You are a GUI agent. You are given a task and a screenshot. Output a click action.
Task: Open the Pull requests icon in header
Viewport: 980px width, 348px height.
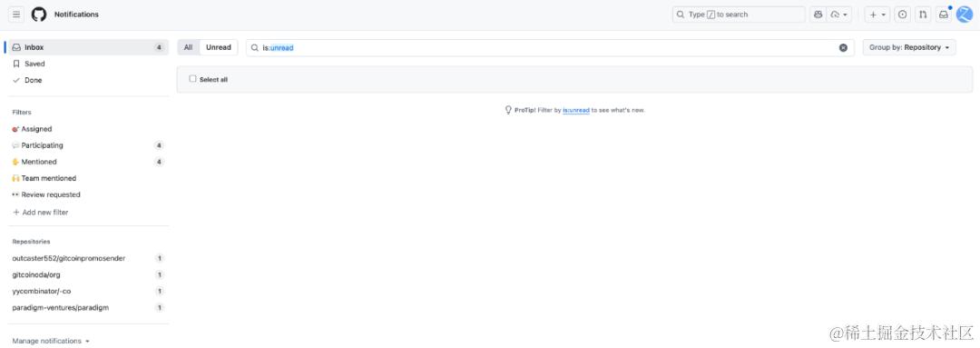(923, 15)
